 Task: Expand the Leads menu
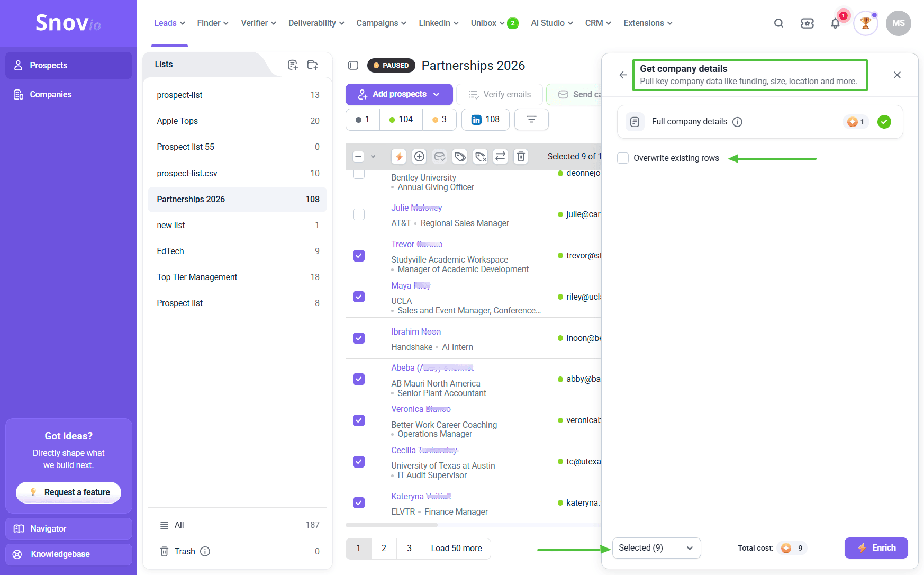click(169, 23)
